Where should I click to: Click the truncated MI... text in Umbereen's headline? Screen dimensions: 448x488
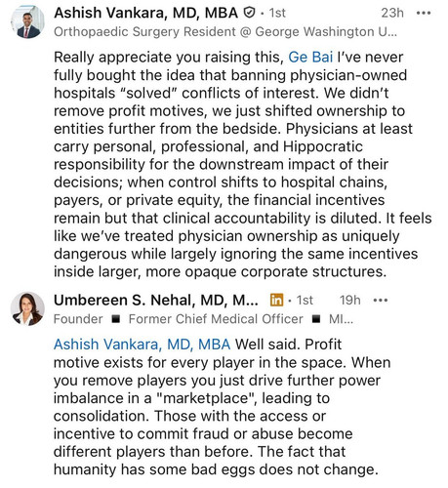[341, 319]
